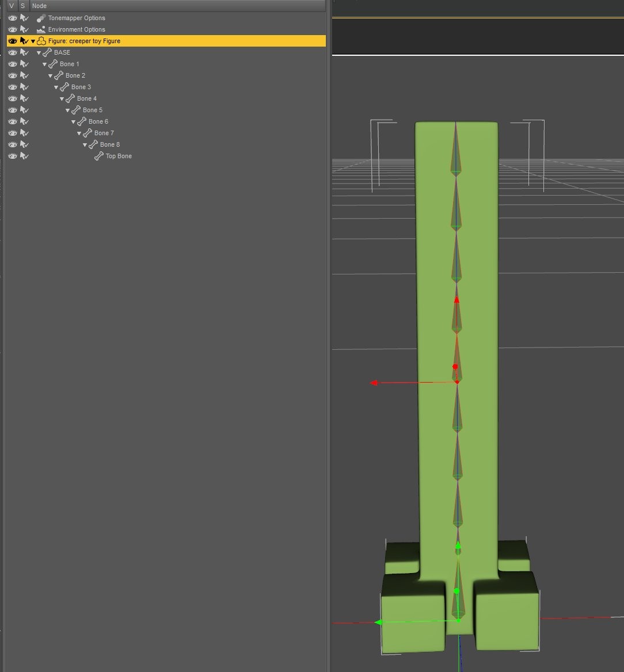
Task: Click the Tonemapper Options node icon
Action: pos(41,18)
